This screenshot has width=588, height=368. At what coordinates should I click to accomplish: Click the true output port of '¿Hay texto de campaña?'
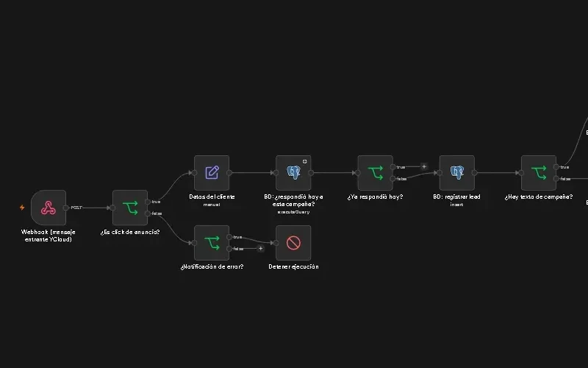pos(556,167)
